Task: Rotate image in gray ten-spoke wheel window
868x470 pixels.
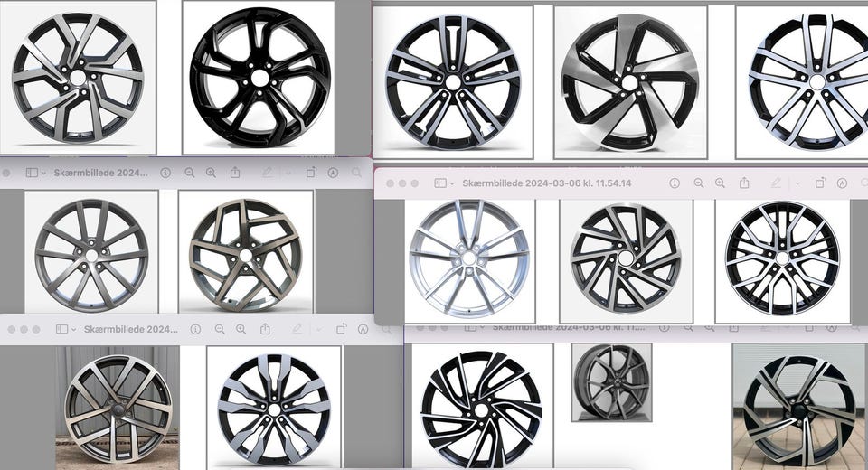Action: tap(311, 172)
